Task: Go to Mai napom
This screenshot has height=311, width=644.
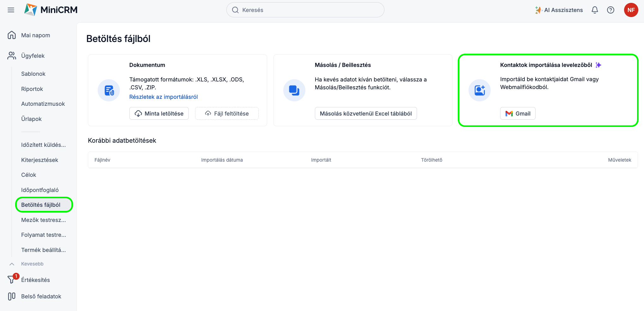Action: 35,35
